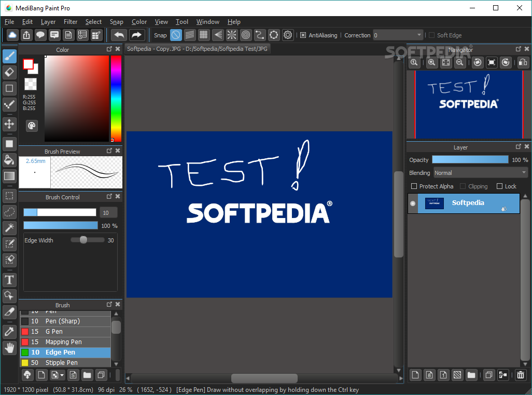The height and width of the screenshot is (395, 532).
Task: Enable the Clipping checkbox
Action: coord(463,186)
